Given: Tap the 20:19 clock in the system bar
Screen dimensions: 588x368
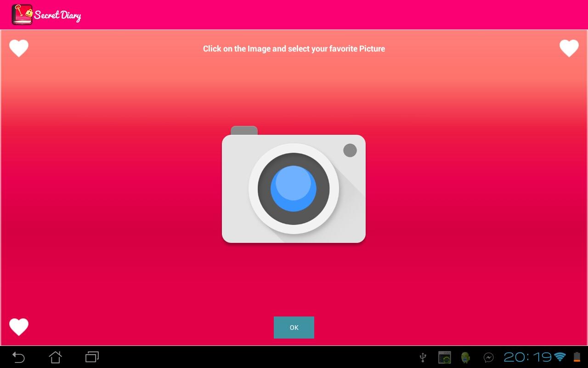Looking at the screenshot, I should [x=527, y=357].
